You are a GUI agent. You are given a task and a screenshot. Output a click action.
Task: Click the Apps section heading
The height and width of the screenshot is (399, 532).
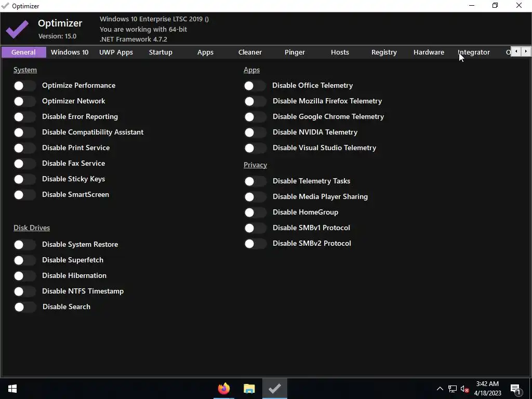[252, 70]
